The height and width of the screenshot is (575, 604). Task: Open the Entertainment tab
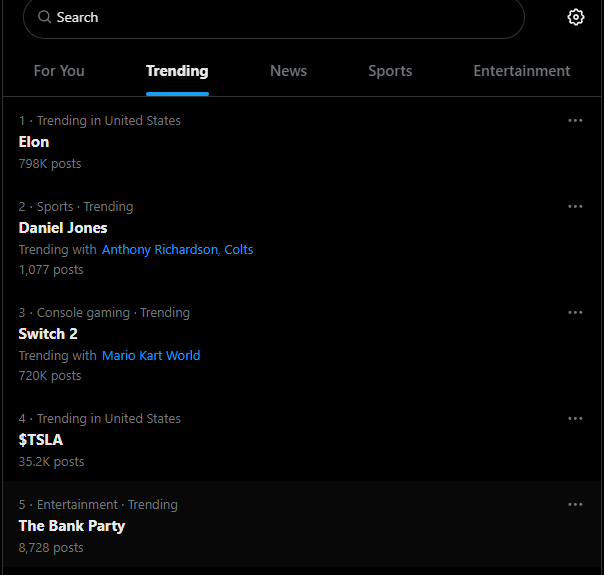pos(522,71)
